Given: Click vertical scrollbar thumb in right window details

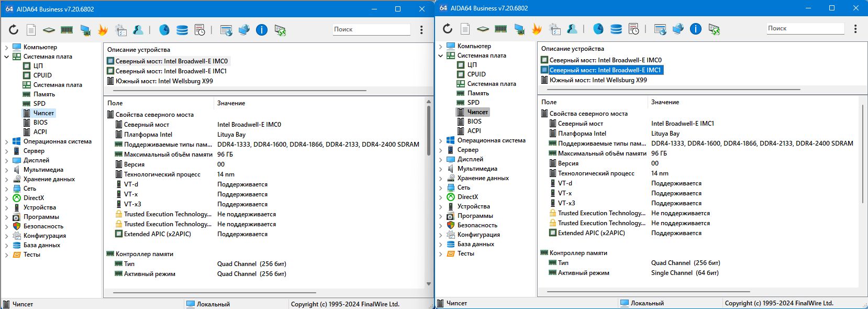Looking at the screenshot, I should tap(862, 153).
